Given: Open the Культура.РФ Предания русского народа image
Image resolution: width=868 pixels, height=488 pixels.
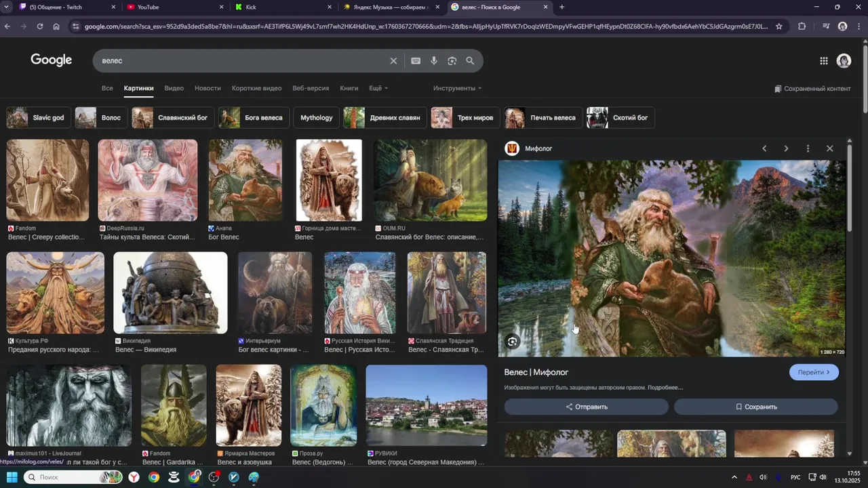Looking at the screenshot, I should (x=56, y=293).
